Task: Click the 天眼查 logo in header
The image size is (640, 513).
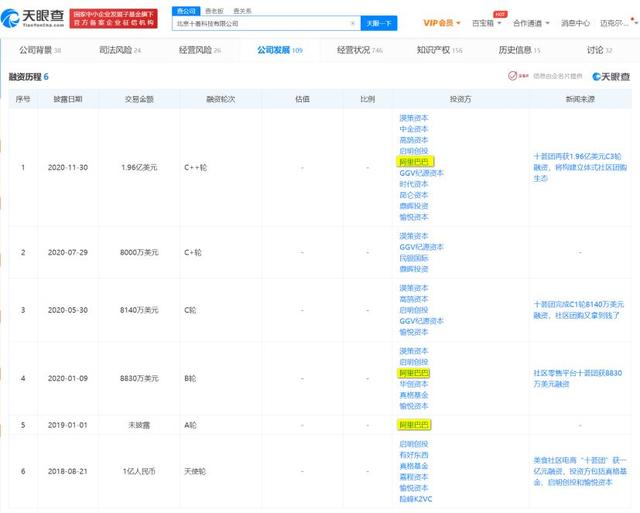Action: point(33,18)
